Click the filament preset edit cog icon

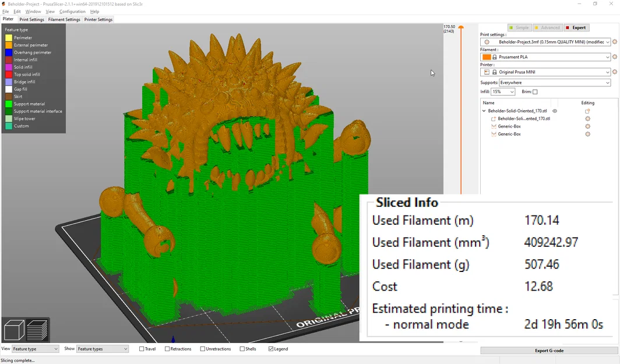(614, 57)
